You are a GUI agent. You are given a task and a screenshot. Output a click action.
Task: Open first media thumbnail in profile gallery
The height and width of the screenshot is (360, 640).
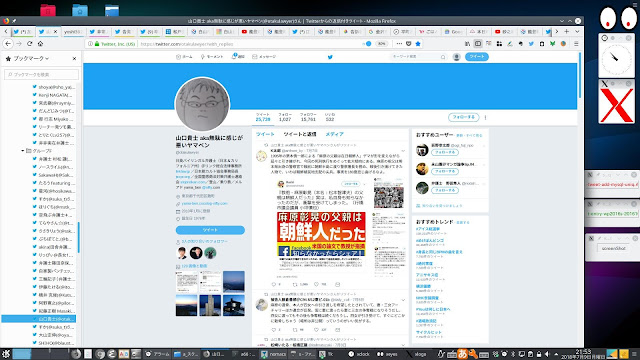pyautogui.click(x=186, y=282)
